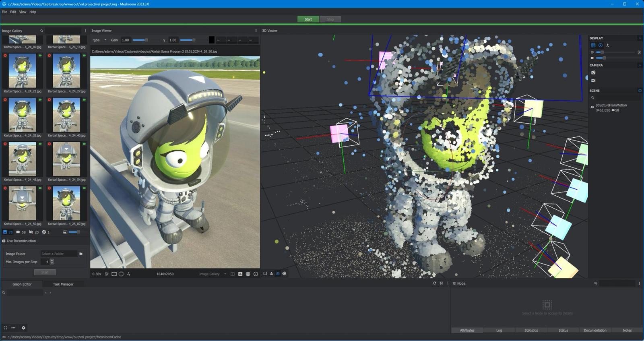
Task: Adjust the Gain slider
Action: pyautogui.click(x=145, y=40)
